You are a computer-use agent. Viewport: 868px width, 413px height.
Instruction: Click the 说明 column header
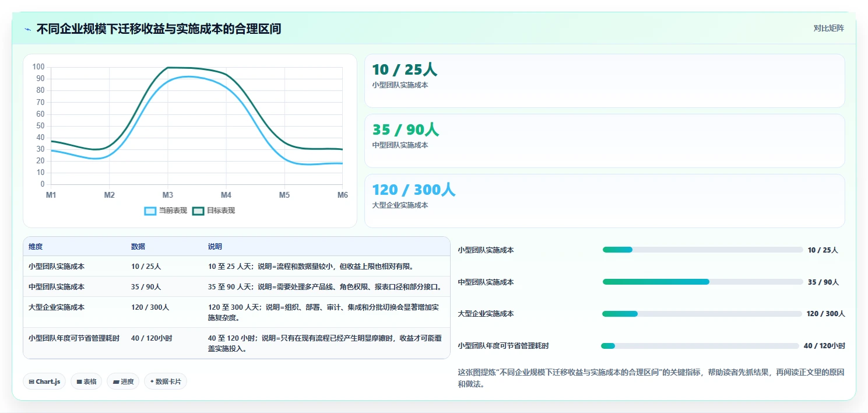215,247
